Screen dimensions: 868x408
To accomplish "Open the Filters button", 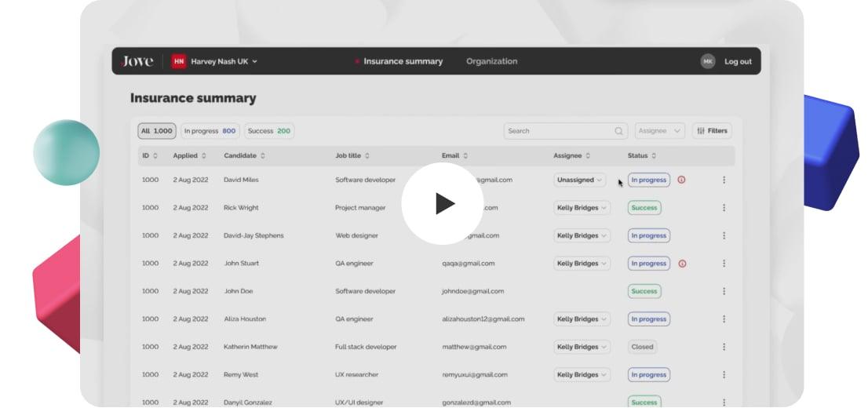I will pyautogui.click(x=712, y=131).
